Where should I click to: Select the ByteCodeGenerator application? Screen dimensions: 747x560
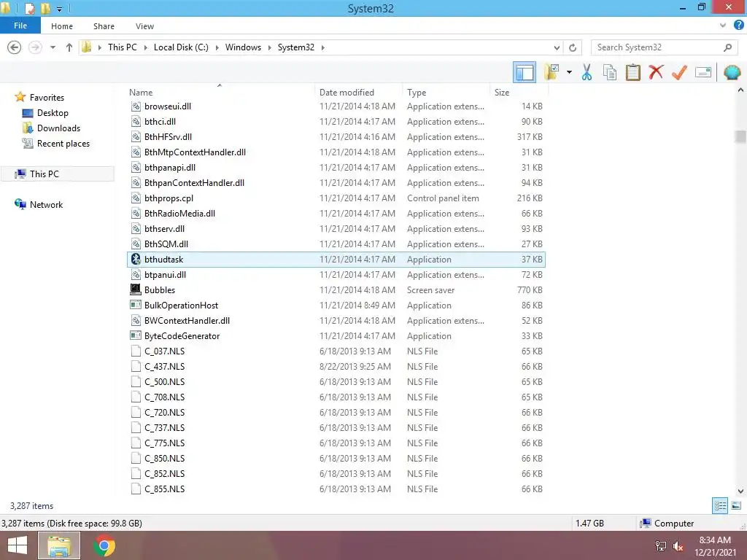point(336,335)
